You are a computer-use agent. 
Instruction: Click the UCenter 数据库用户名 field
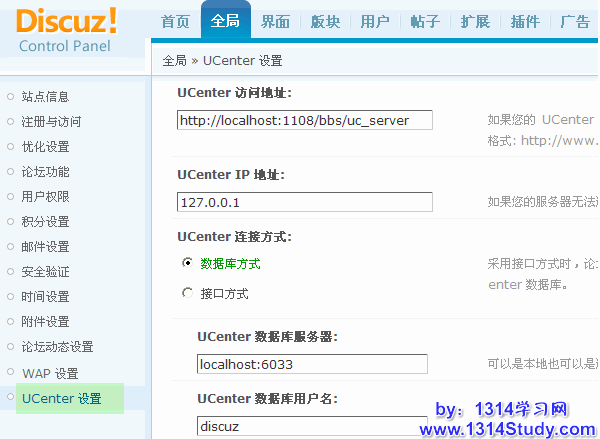pyautogui.click(x=312, y=426)
